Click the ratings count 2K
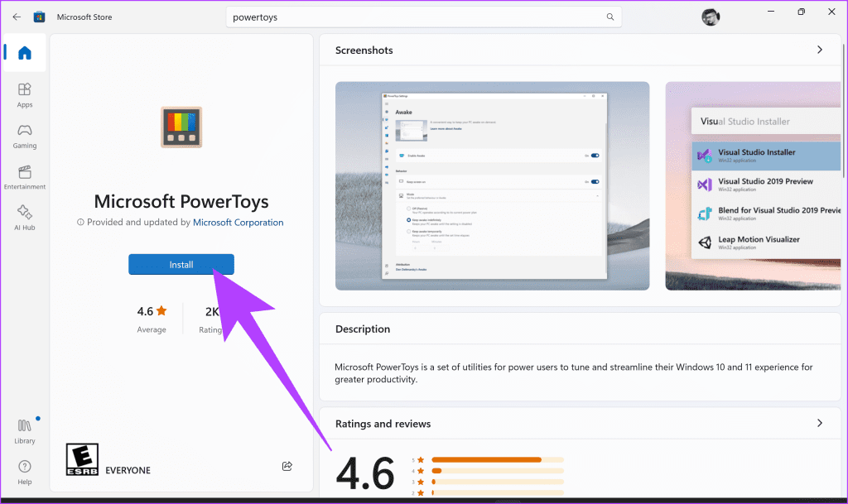Screen dimensions: 848x504 (x=212, y=312)
